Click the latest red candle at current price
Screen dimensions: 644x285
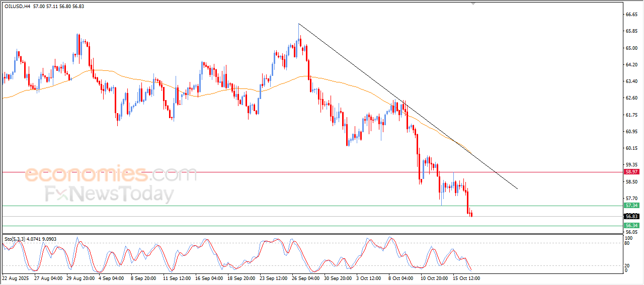tap(471, 215)
